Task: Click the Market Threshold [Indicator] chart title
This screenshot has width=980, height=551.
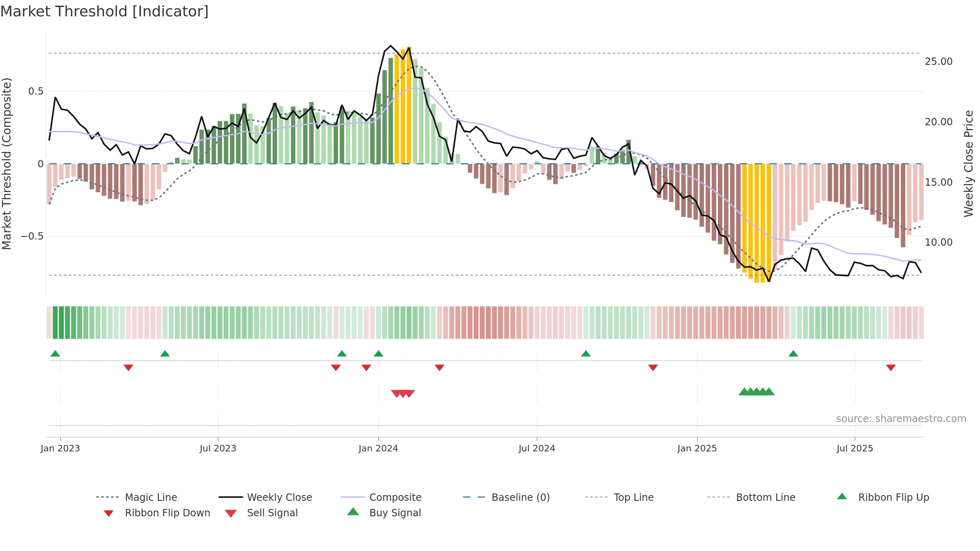Action: [105, 11]
